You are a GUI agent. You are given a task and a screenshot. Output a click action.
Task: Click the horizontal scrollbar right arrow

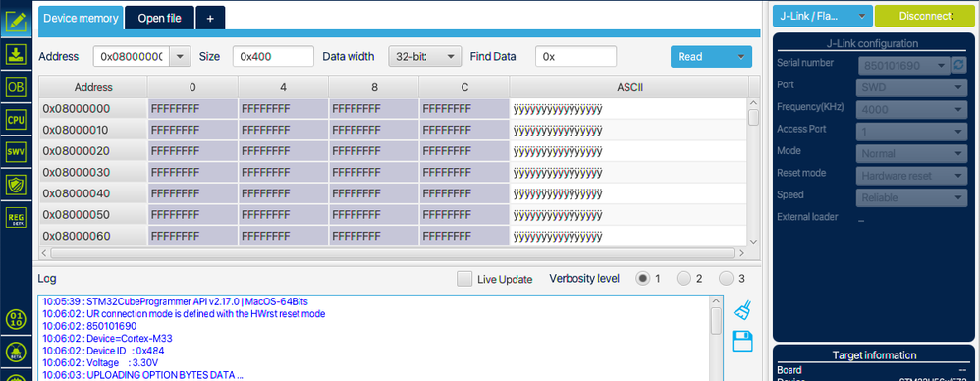(742, 253)
